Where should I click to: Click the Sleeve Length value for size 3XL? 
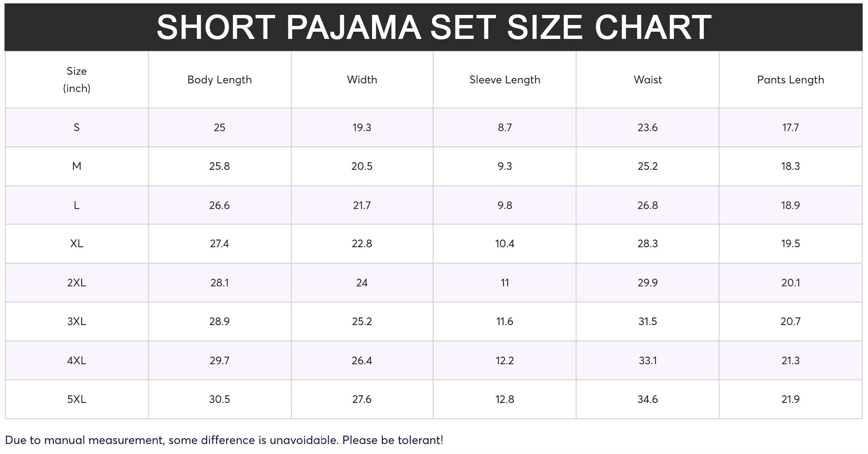tap(505, 321)
